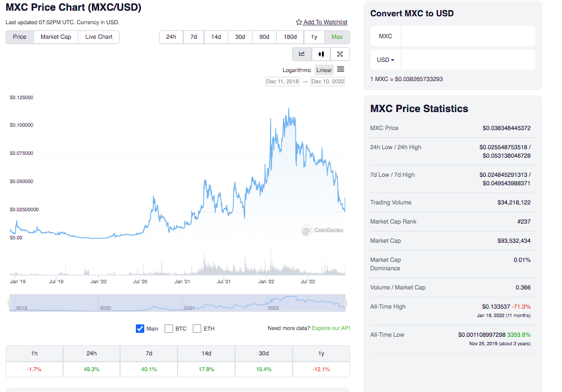
Task: Open the USD currency dropdown
Action: coord(386,60)
